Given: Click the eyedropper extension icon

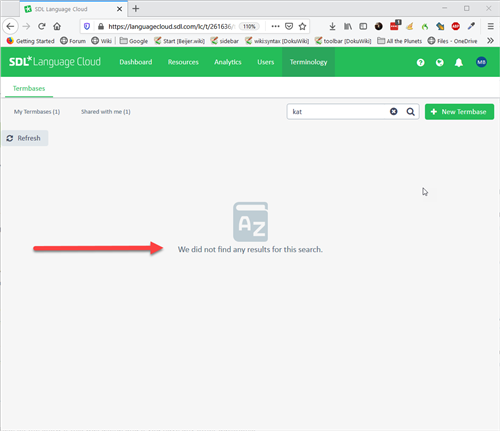Looking at the screenshot, I should pos(471,26).
